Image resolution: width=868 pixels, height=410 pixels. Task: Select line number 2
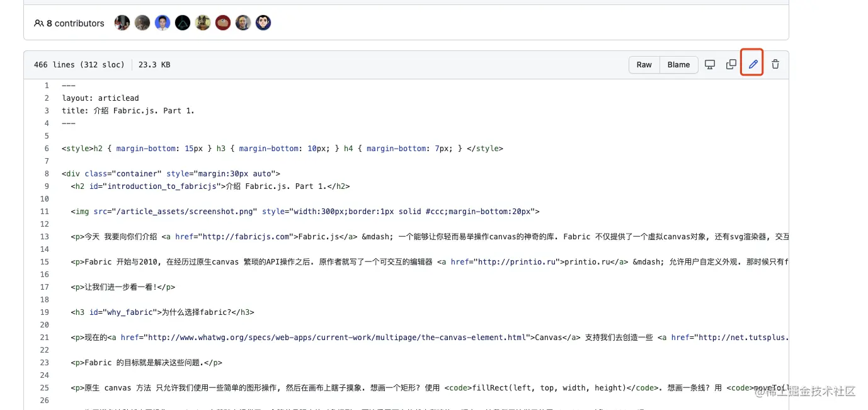[x=47, y=98]
